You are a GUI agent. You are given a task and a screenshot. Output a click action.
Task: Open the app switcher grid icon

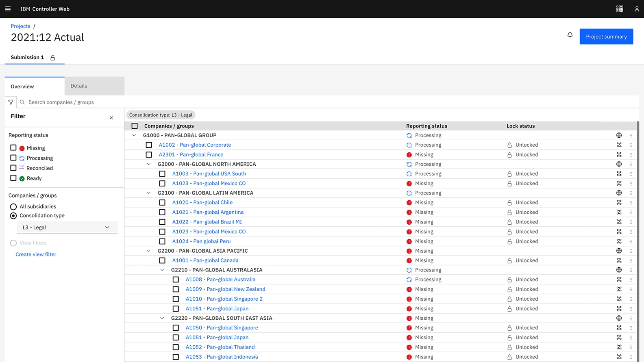click(x=620, y=9)
